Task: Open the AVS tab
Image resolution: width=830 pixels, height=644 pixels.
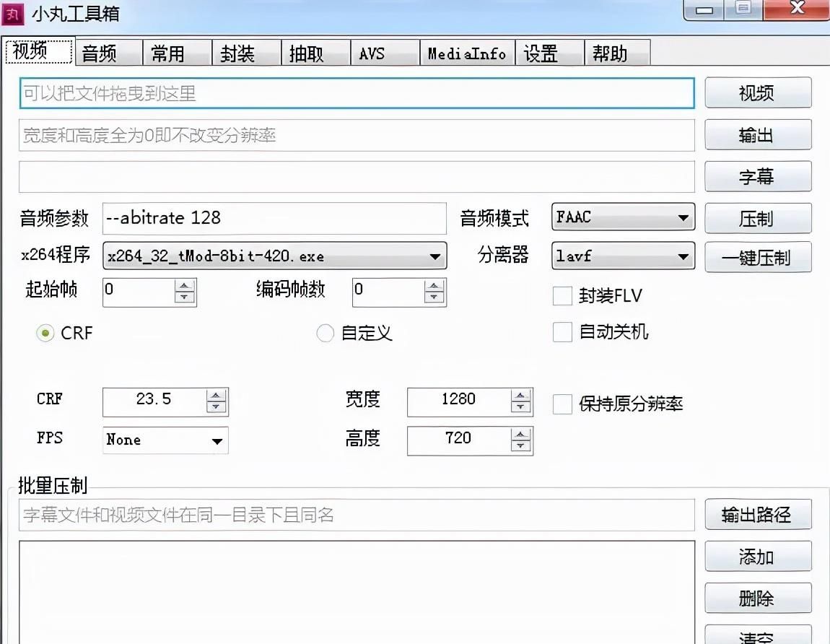Action: pos(383,52)
